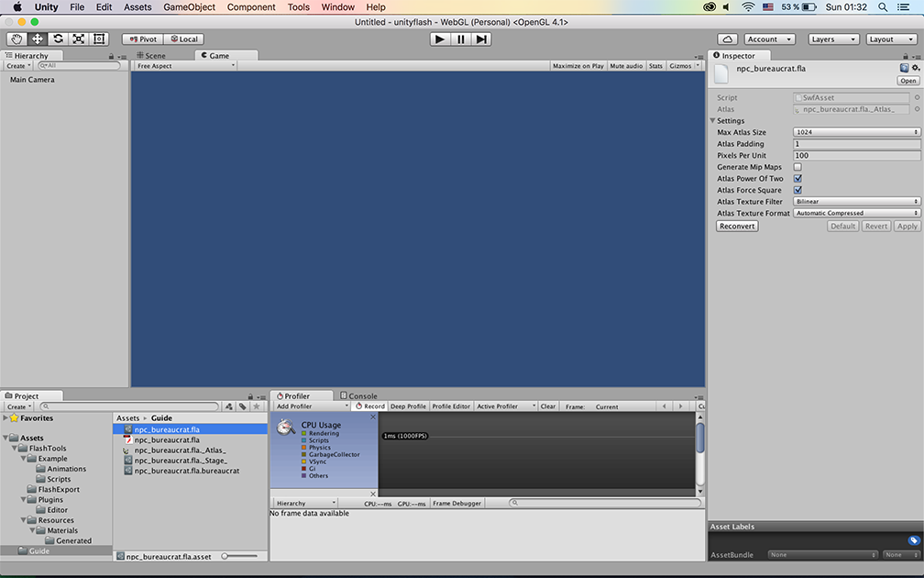Select the Scale tool
The width and height of the screenshot is (924, 578).
click(78, 39)
